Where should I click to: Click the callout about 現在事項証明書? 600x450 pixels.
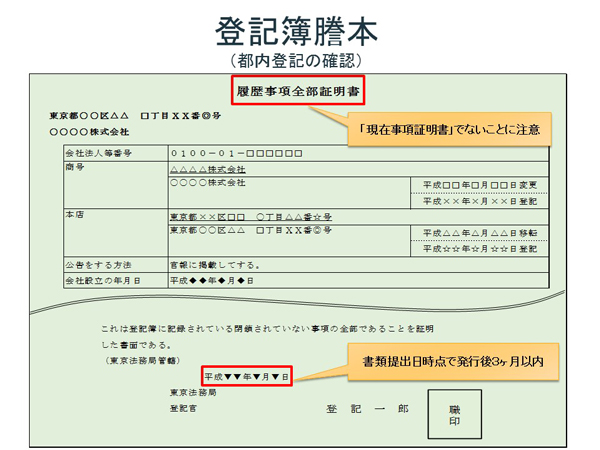[449, 129]
